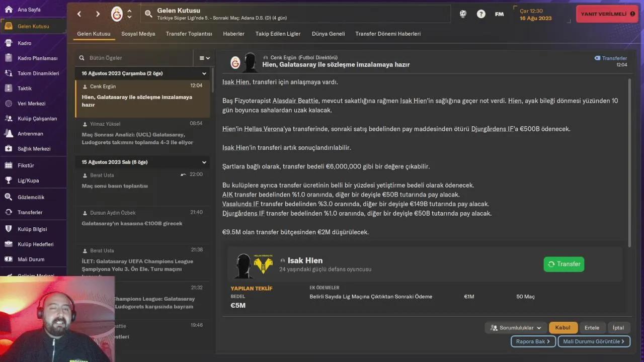Screen dimensions: 644x362
Task: Click the search magnifier in top bar
Action: click(148, 14)
